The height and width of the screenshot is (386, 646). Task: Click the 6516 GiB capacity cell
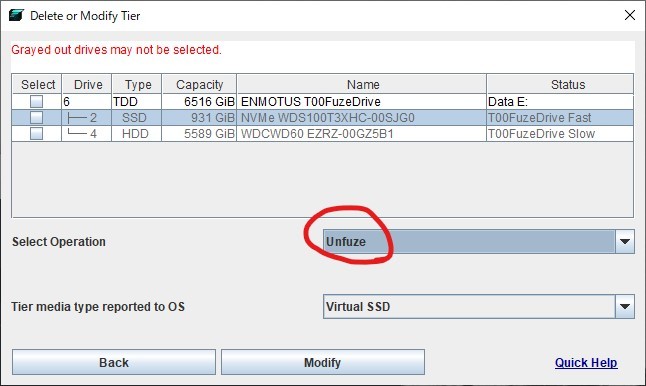pos(199,101)
